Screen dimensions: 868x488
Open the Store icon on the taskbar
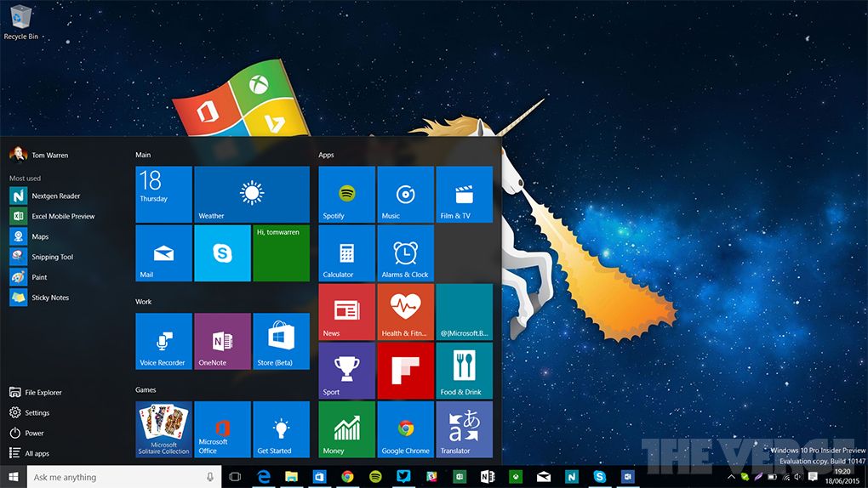(x=319, y=477)
